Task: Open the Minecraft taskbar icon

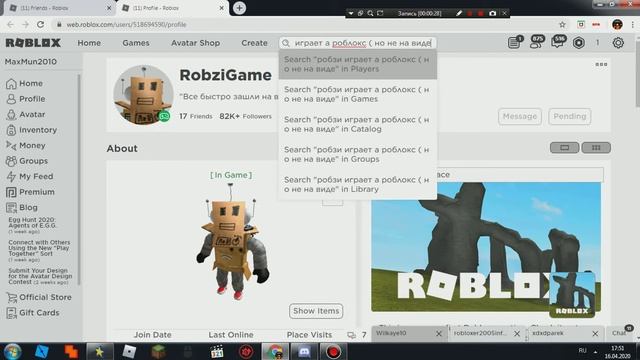Action: [158, 351]
